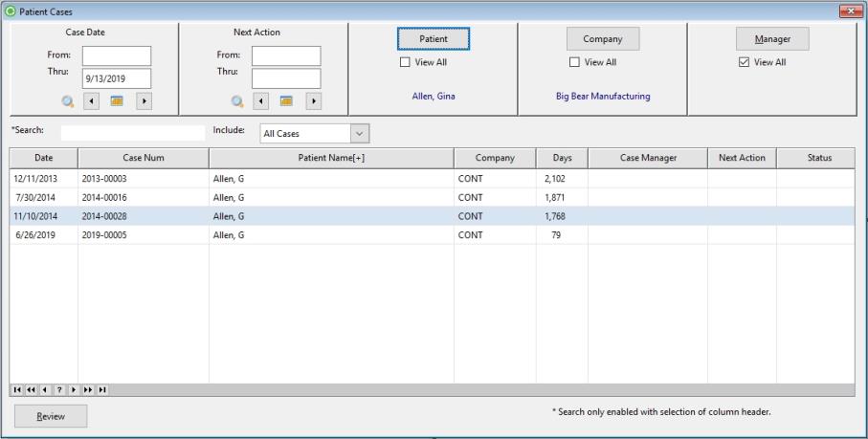The height and width of the screenshot is (439, 868).
Task: Go to previous record in navigator
Action: (45, 390)
